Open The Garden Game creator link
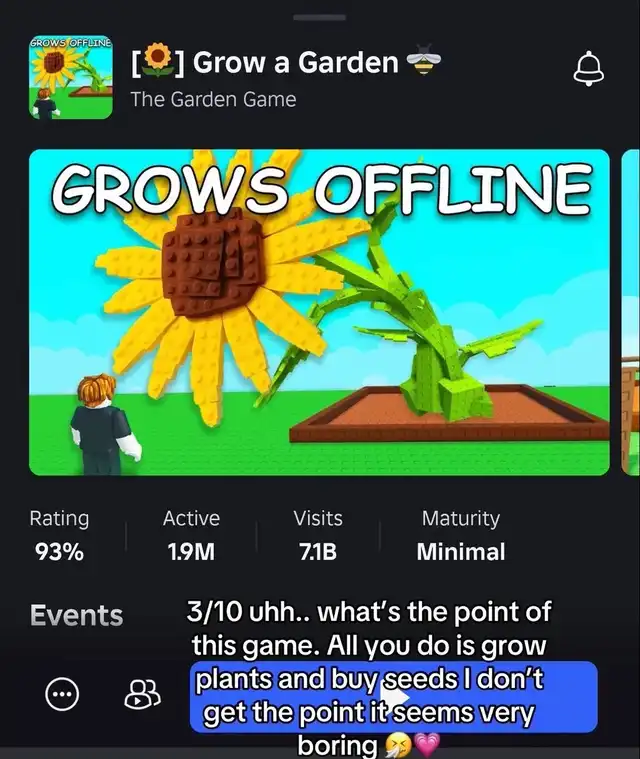640x759 pixels. 213,99
